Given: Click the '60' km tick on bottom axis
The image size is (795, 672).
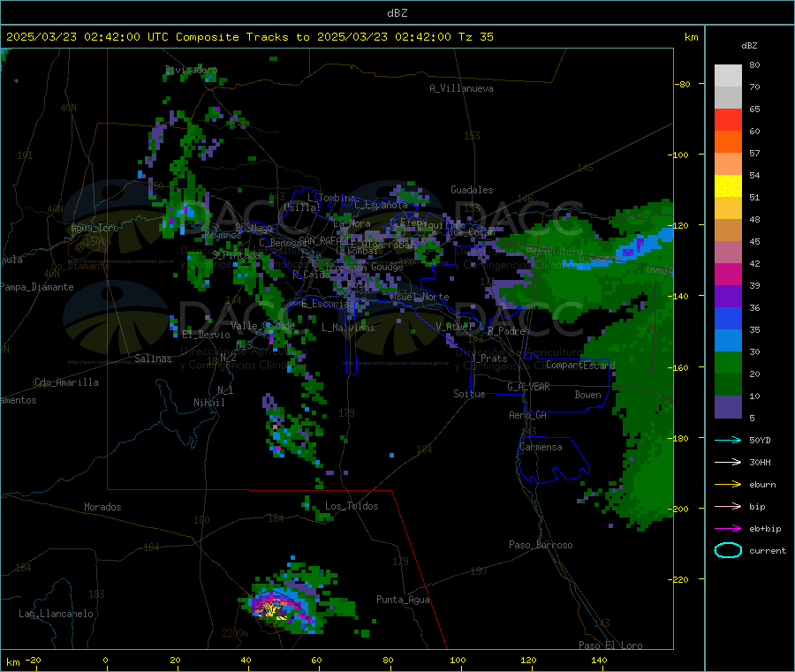Looking at the screenshot, I should point(316,660).
